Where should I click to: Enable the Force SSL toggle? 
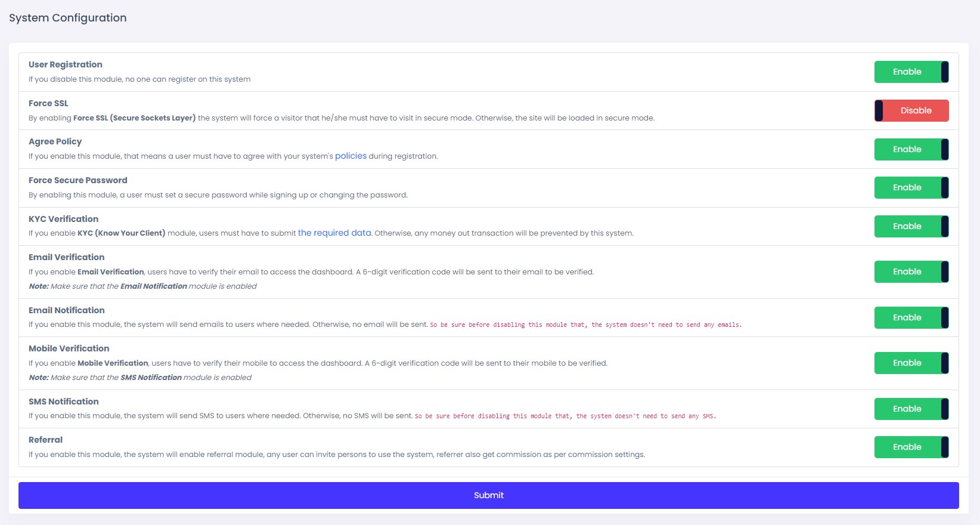(911, 111)
